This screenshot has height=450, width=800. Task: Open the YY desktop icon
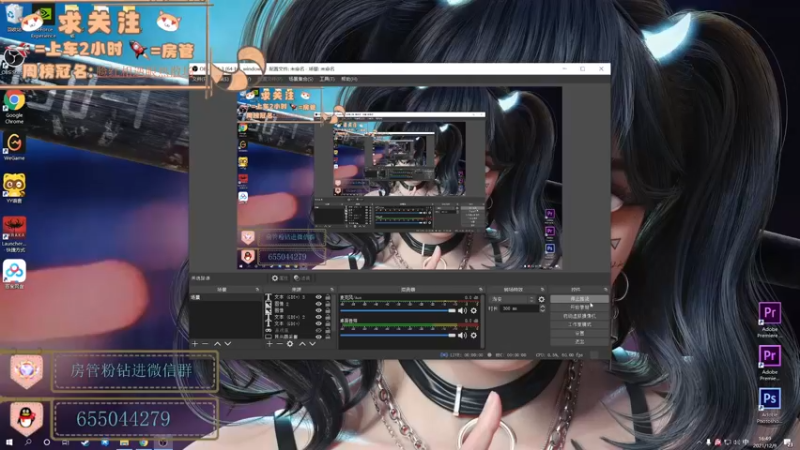point(14,189)
